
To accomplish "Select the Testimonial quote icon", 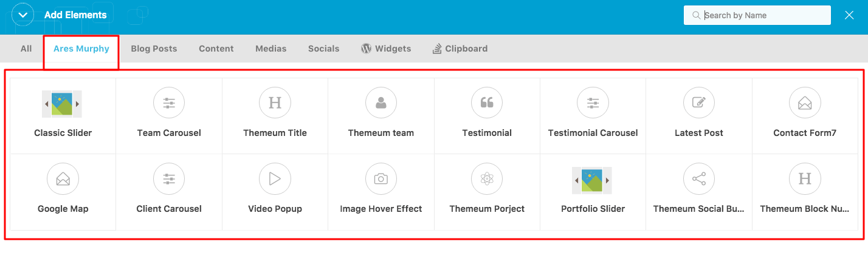I will click(487, 103).
